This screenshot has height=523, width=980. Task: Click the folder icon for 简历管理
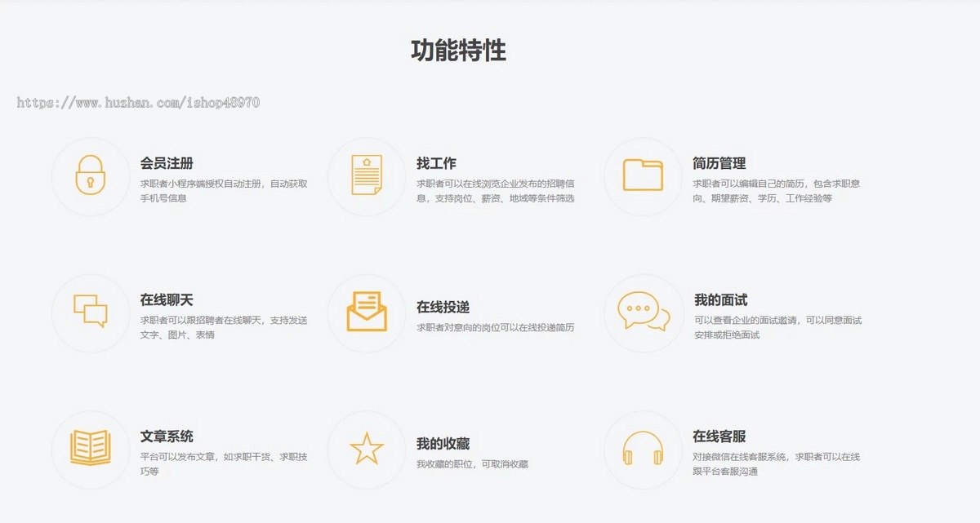[644, 175]
